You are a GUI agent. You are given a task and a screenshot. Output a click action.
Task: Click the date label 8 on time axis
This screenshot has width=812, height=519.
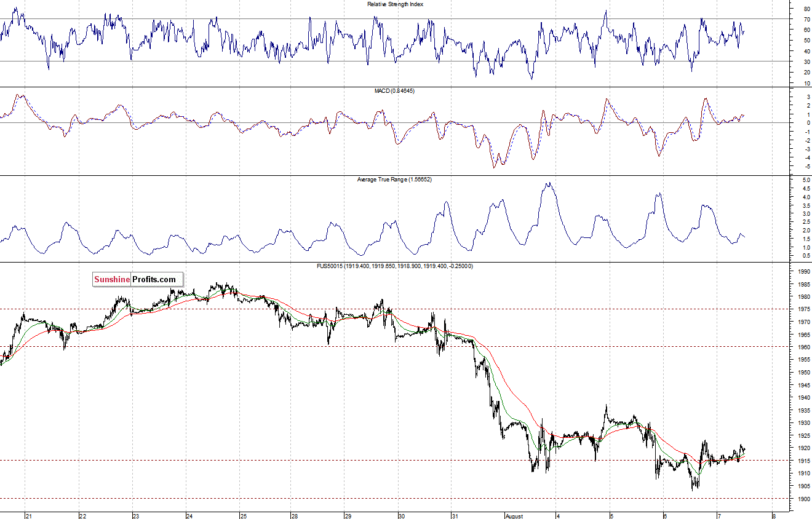tap(774, 515)
